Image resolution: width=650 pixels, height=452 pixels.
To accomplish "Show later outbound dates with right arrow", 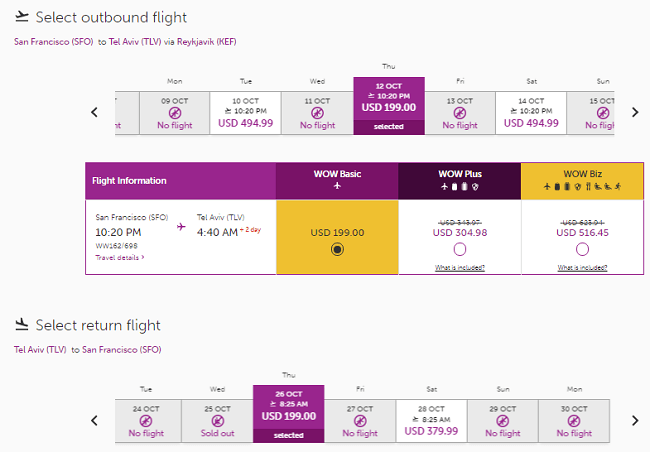I will tap(635, 112).
